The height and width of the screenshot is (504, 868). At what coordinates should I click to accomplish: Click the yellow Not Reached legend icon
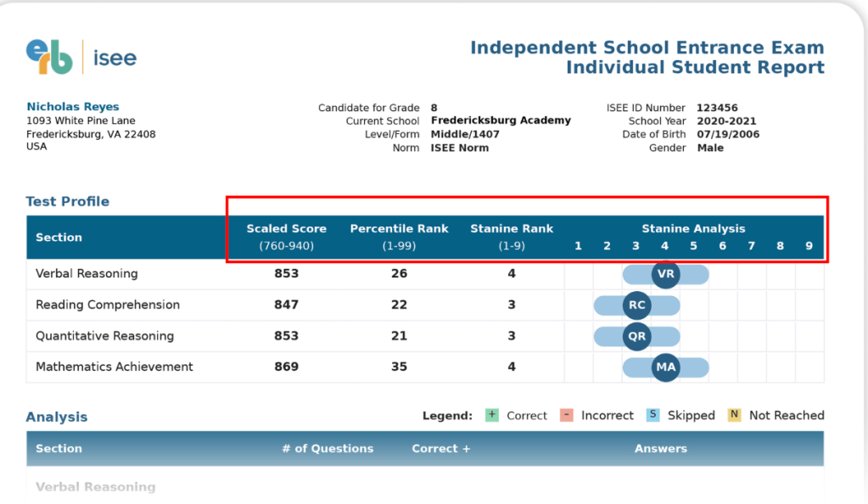click(x=734, y=415)
